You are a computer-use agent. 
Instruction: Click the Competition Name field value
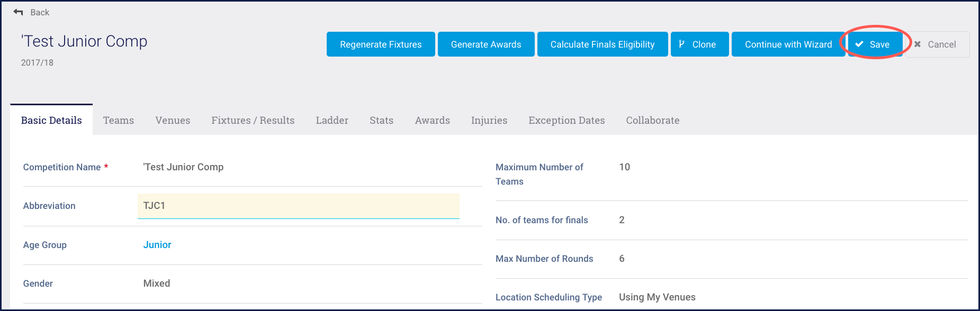point(183,167)
